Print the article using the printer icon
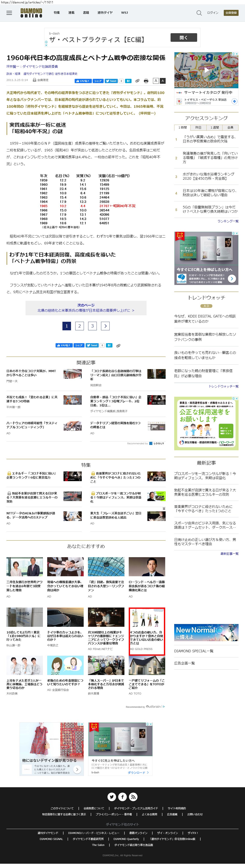Viewport: 245px width, 868px height. [x=146, y=81]
